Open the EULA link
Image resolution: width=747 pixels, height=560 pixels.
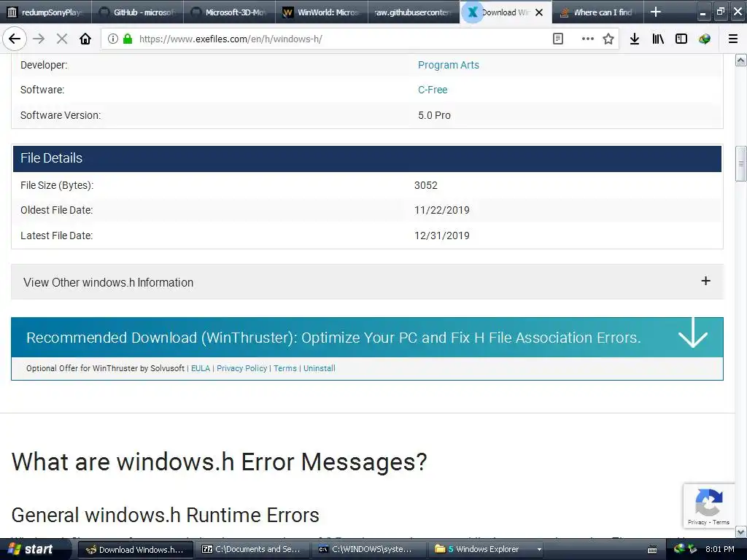(201, 368)
